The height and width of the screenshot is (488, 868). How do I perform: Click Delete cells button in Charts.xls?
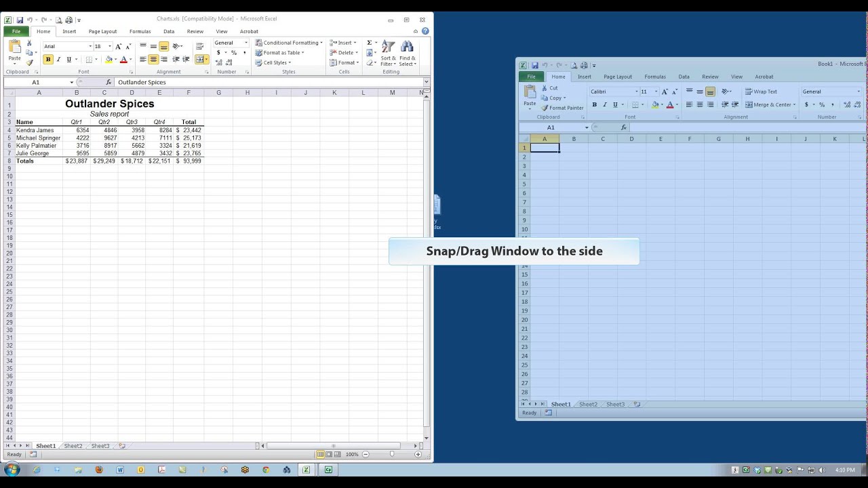344,53
